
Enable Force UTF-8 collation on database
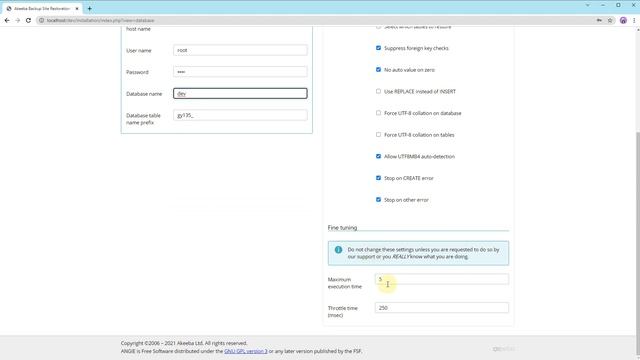click(x=378, y=113)
